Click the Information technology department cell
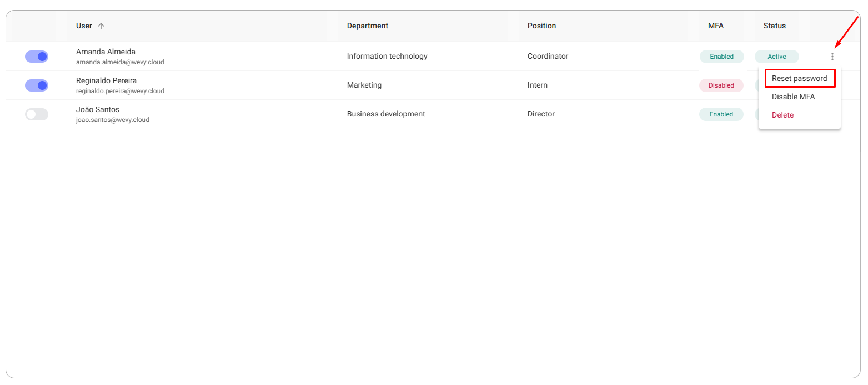The image size is (868, 385). point(387,57)
